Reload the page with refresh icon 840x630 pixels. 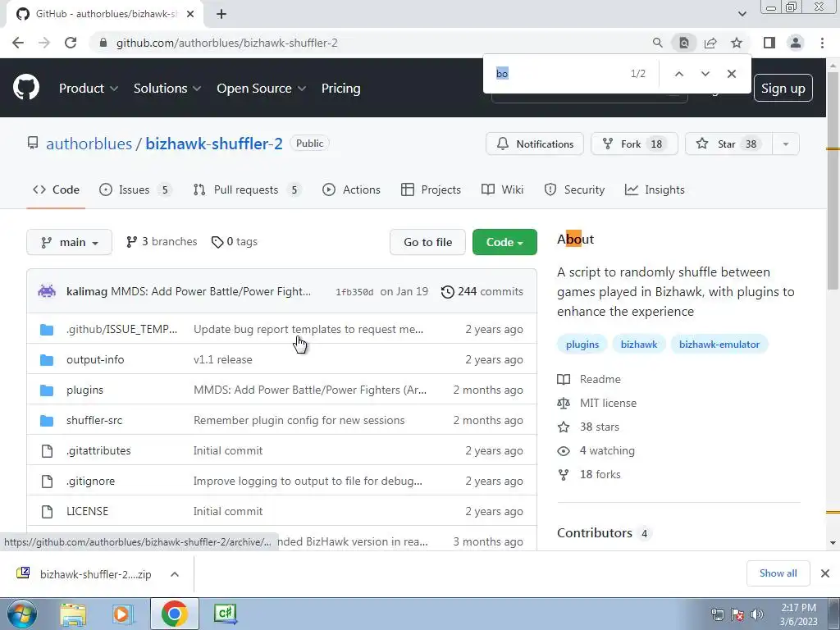point(71,43)
